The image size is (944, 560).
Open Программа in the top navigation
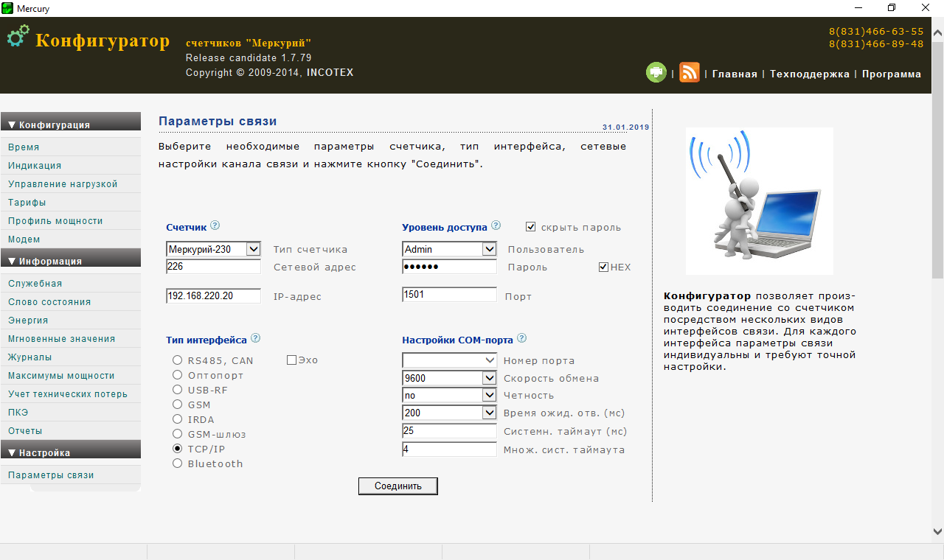pyautogui.click(x=892, y=74)
